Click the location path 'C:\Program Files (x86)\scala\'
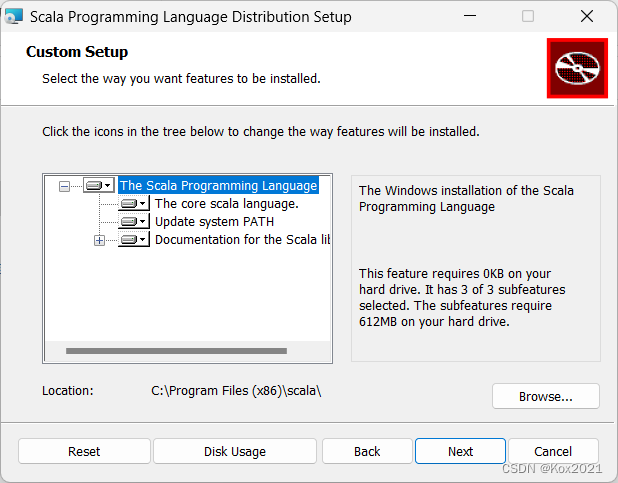This screenshot has height=483, width=618. (236, 390)
